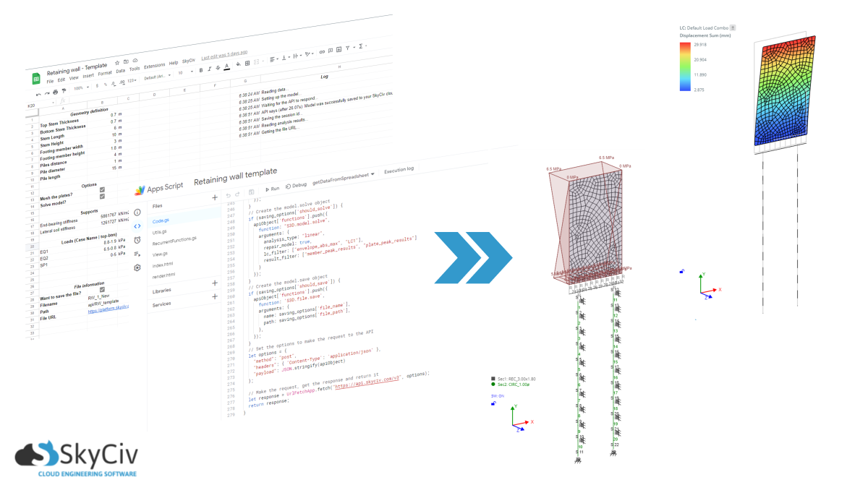Open the Functions sigma icon in Sheets toolbar

[359, 46]
